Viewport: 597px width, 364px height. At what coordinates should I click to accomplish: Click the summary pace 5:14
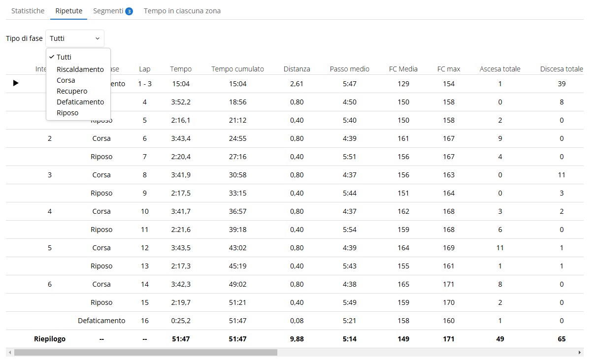pyautogui.click(x=350, y=339)
